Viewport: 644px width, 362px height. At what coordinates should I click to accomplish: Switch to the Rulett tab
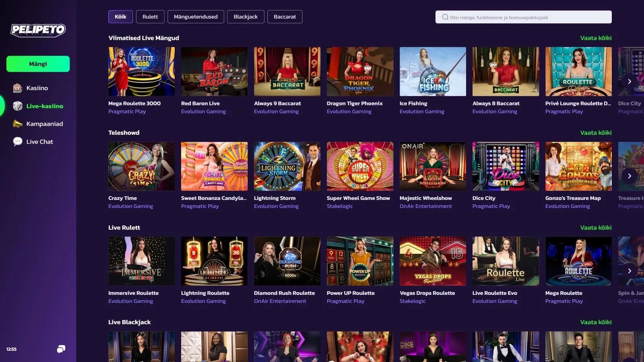pos(150,17)
